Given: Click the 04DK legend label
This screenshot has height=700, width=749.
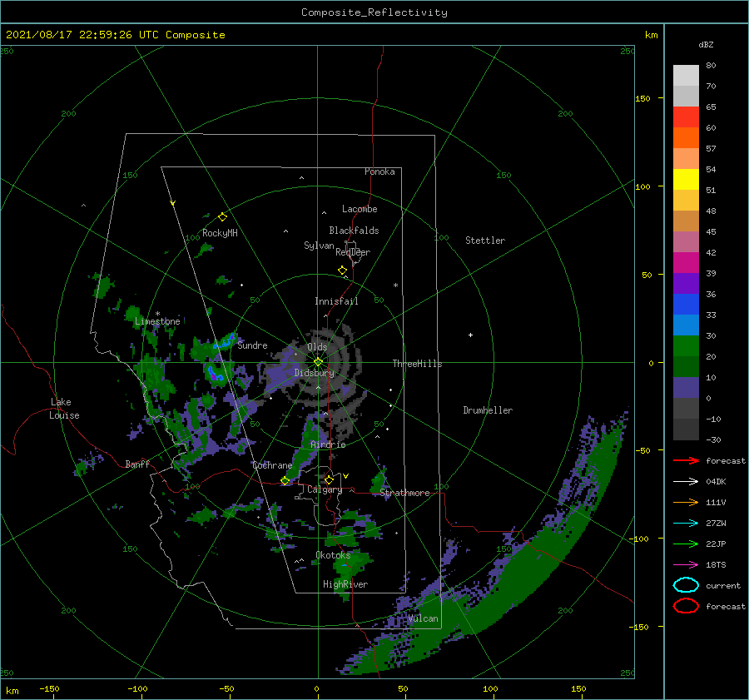Looking at the screenshot, I should (x=716, y=481).
